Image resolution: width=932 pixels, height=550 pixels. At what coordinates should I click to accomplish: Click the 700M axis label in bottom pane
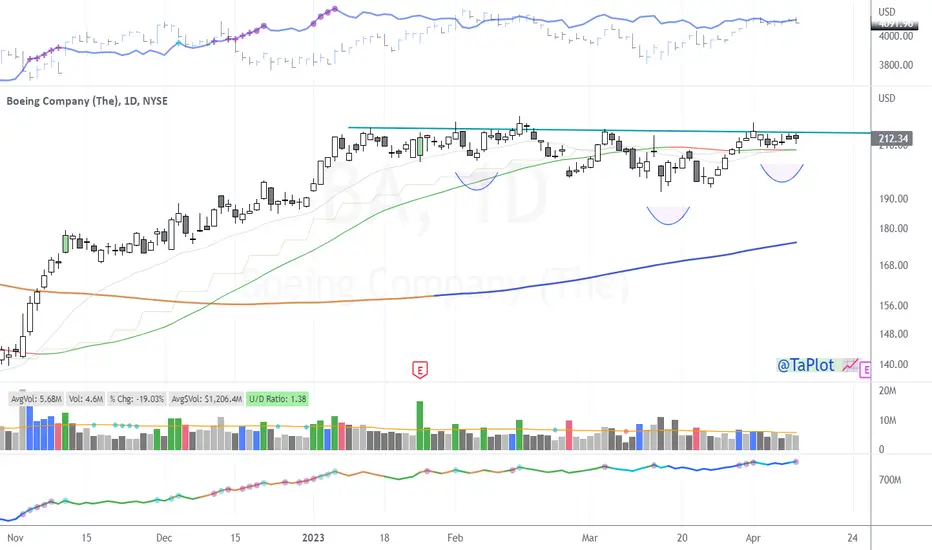890,480
